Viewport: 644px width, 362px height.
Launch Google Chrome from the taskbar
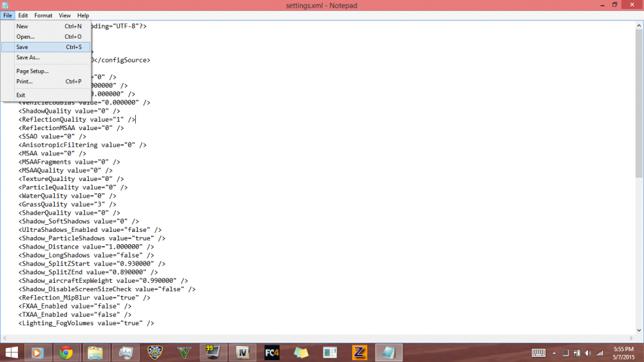66,352
